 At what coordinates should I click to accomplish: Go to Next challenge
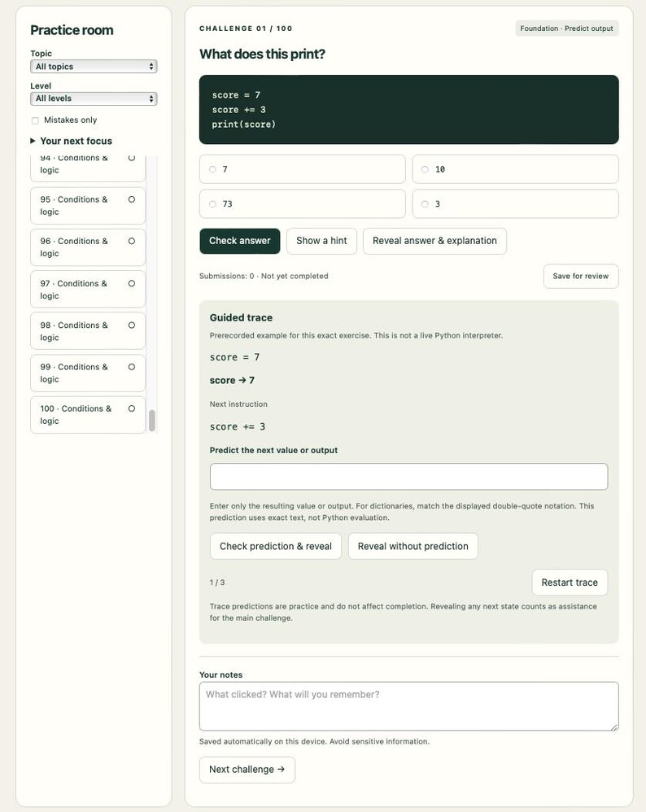pyautogui.click(x=247, y=770)
